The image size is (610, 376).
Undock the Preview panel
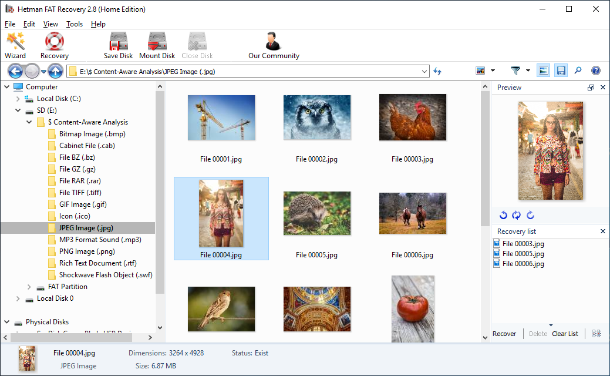point(591,87)
